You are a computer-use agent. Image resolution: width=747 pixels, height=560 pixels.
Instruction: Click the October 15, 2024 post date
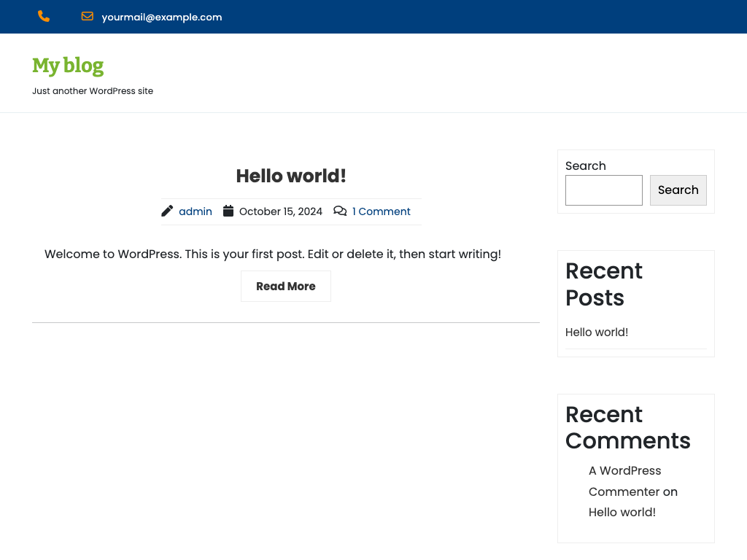coord(280,211)
